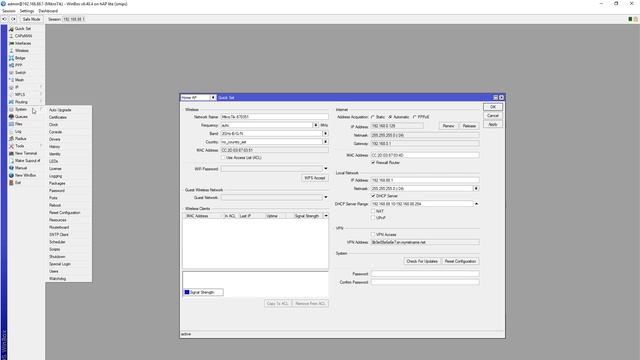Click the undo arrow in the toolbar
The width and height of the screenshot is (640, 360).
pyautogui.click(x=4, y=19)
